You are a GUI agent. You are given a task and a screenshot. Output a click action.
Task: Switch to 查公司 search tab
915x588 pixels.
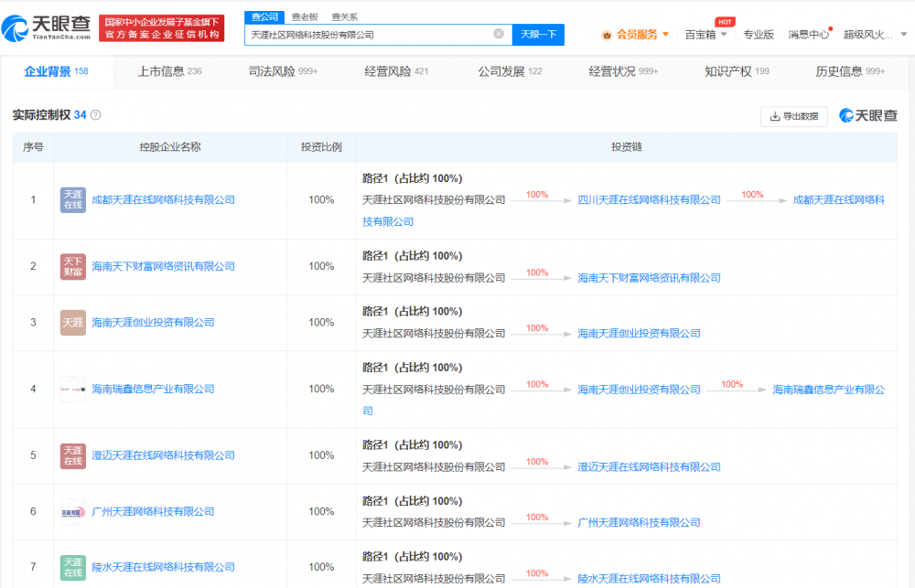click(264, 16)
